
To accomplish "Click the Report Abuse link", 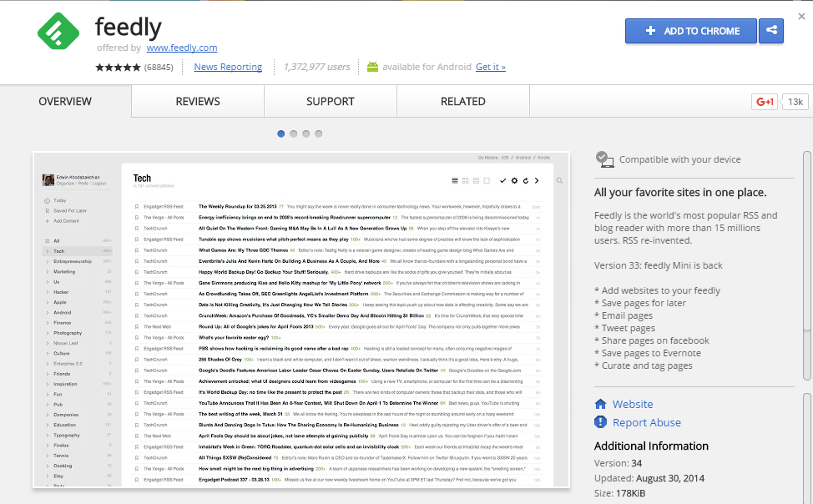I will pos(647,422).
